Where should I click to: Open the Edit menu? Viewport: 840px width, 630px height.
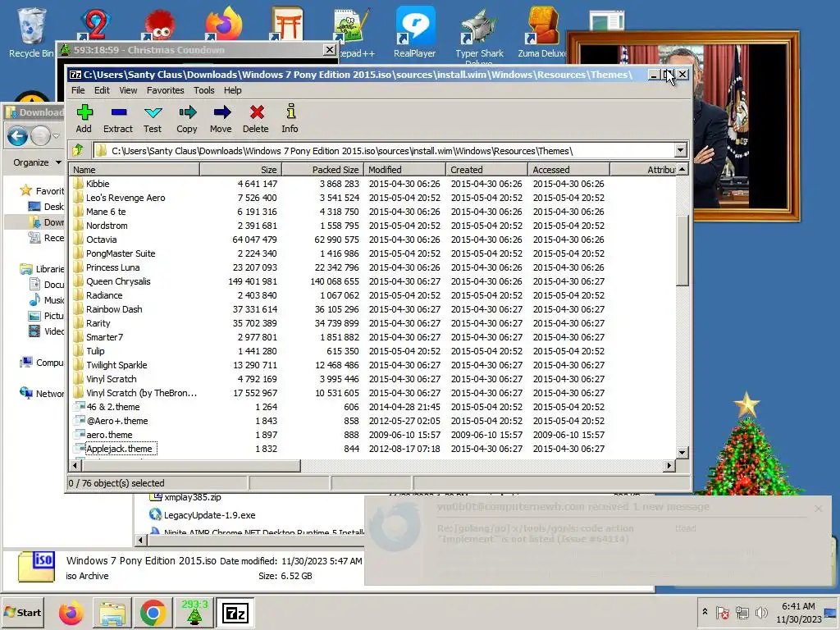[x=102, y=90]
